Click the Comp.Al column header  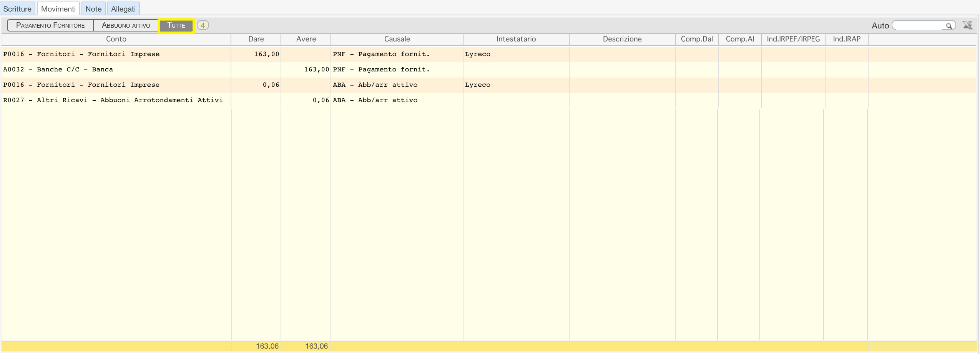pyautogui.click(x=740, y=39)
